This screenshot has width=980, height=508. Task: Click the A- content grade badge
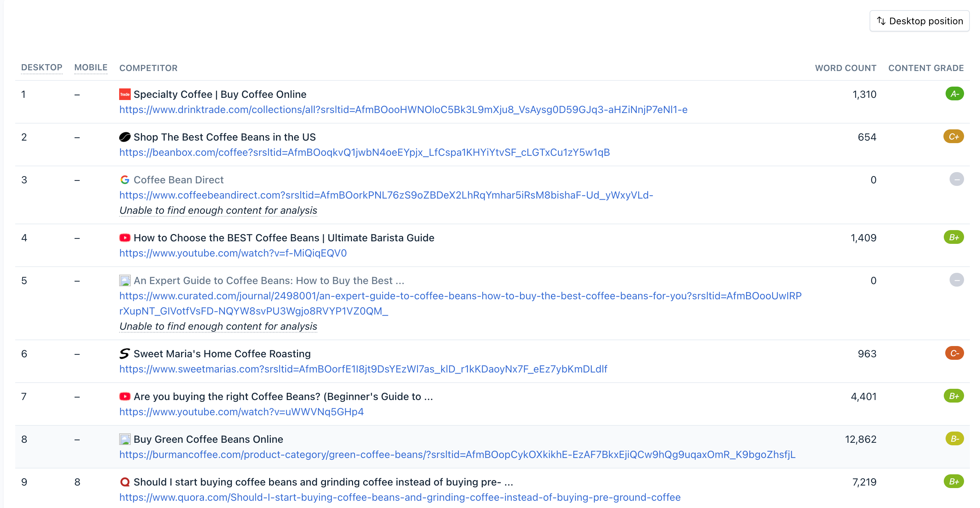pyautogui.click(x=954, y=93)
